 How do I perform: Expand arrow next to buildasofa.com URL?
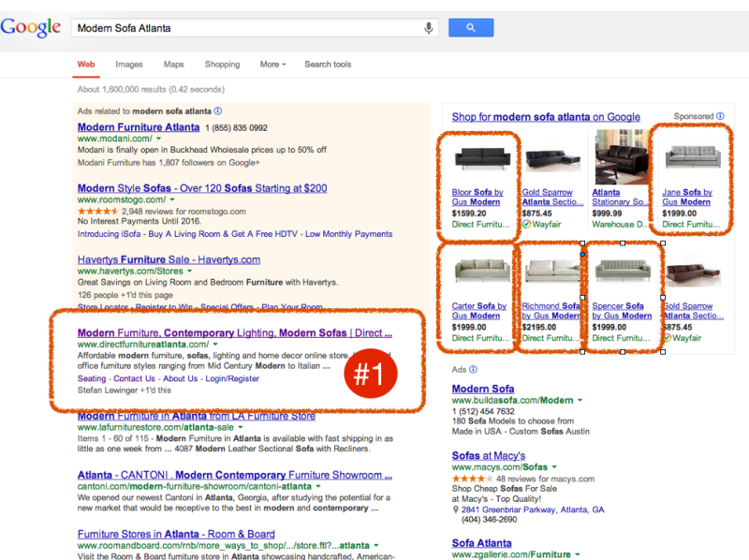[x=580, y=401]
